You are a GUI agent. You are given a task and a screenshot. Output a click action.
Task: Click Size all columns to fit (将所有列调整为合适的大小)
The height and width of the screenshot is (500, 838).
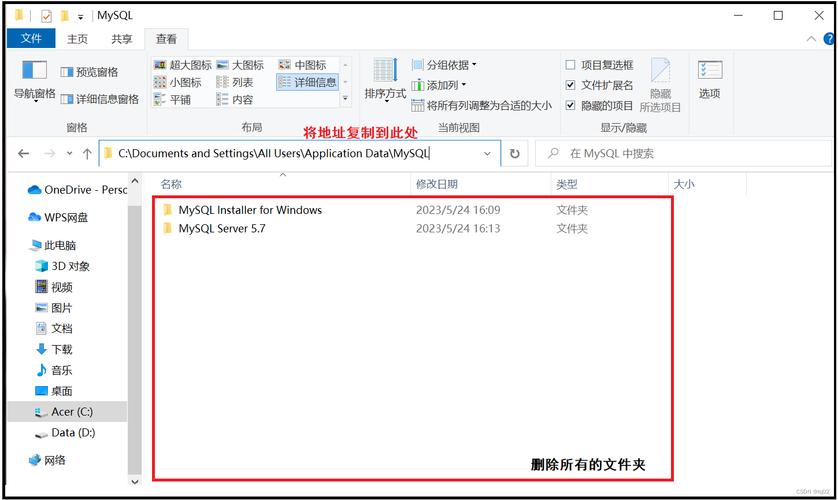point(482,106)
